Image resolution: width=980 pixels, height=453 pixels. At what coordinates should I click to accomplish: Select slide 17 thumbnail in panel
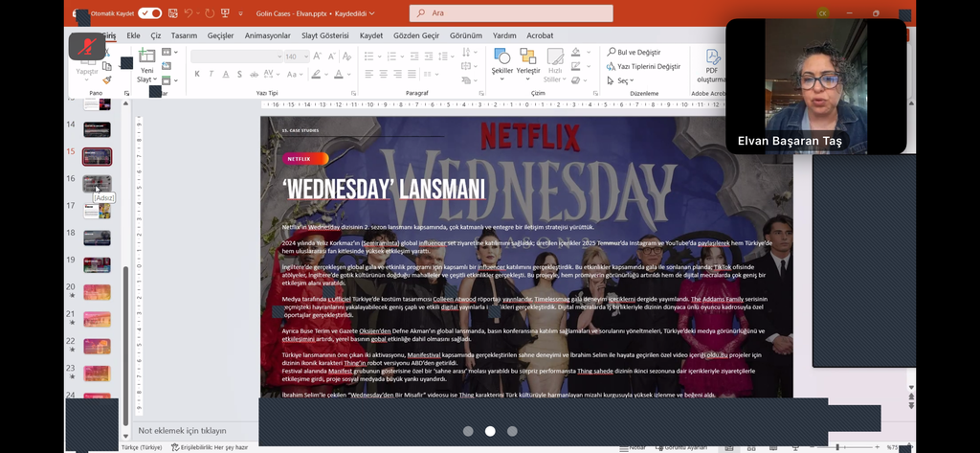(97, 210)
